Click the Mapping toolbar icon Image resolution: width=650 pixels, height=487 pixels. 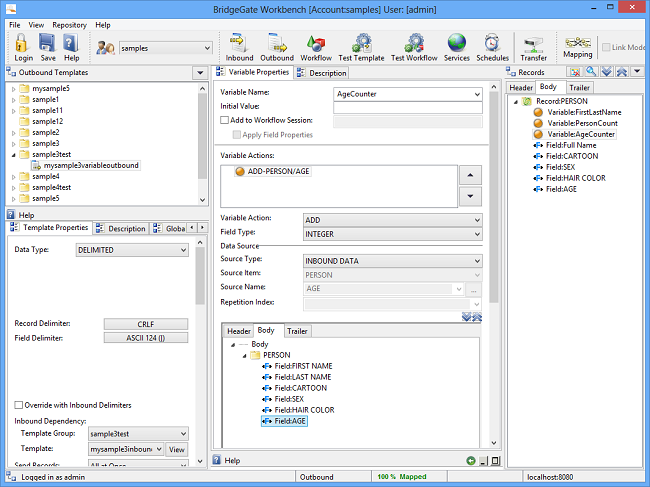click(577, 47)
